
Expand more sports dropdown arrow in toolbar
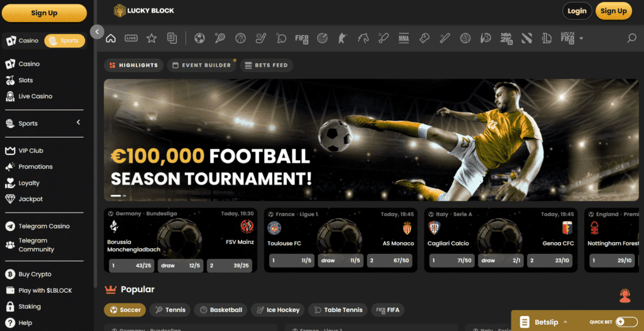click(581, 38)
